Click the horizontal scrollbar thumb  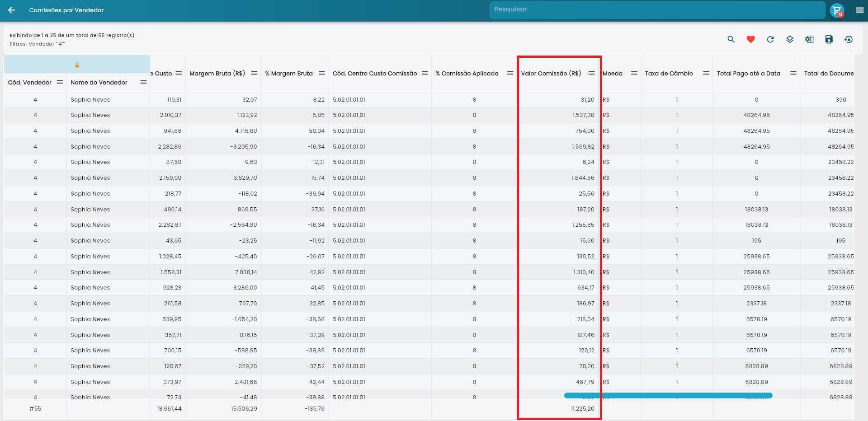pos(668,396)
